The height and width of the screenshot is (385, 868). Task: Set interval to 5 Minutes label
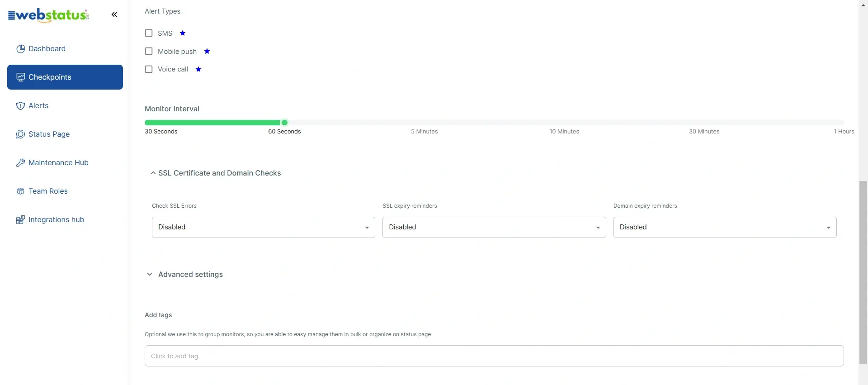[x=425, y=132]
